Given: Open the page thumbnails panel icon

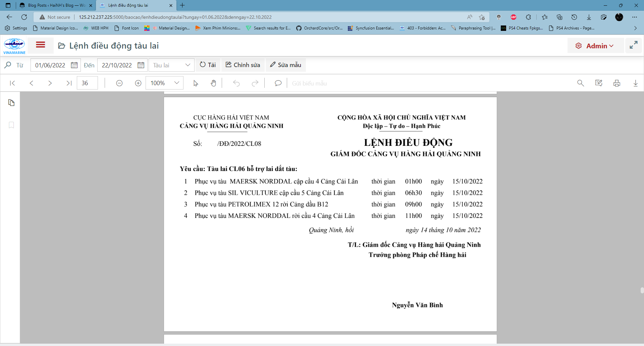Looking at the screenshot, I should point(11,103).
